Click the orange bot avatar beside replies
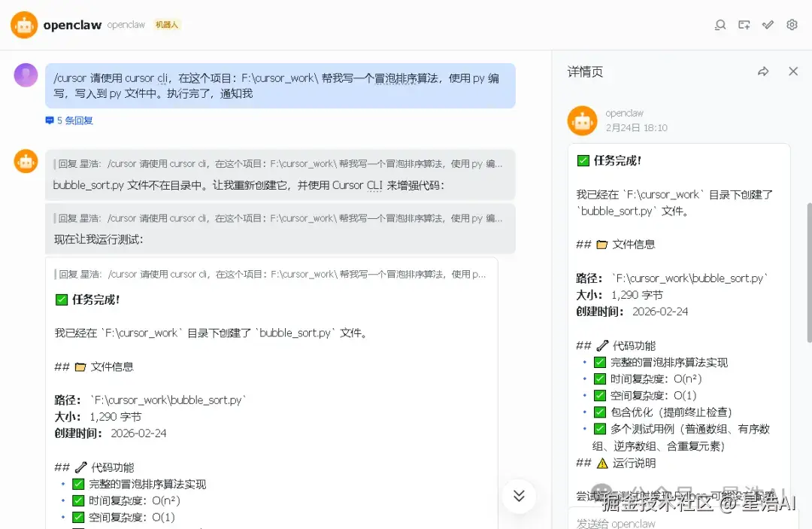Viewport: 812px width, 529px height. [26, 161]
